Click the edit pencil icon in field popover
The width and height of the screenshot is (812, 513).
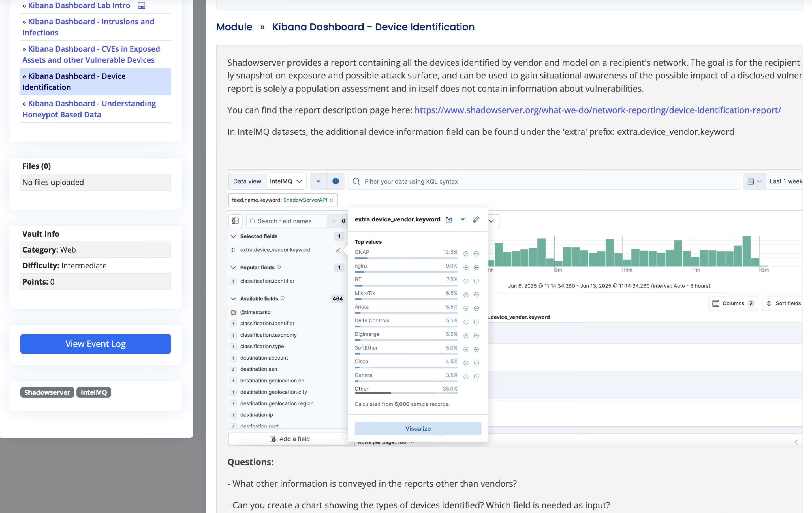476,220
